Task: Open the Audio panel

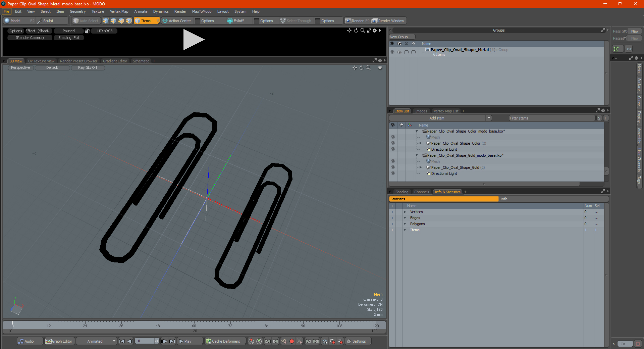Action: 30,341
